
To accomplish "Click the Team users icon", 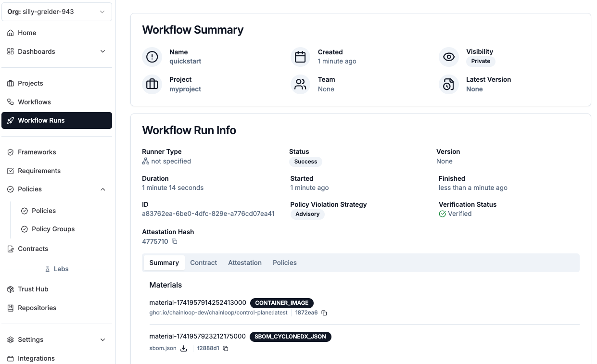I will [300, 84].
